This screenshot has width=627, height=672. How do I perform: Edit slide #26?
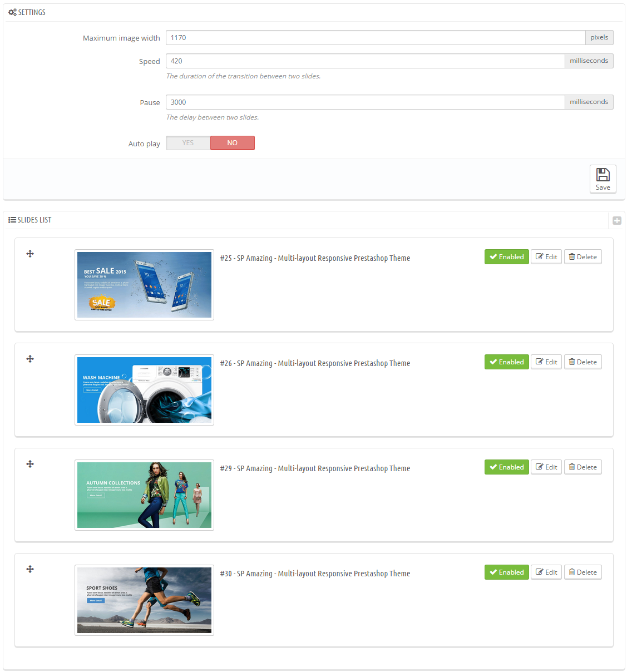click(x=546, y=362)
